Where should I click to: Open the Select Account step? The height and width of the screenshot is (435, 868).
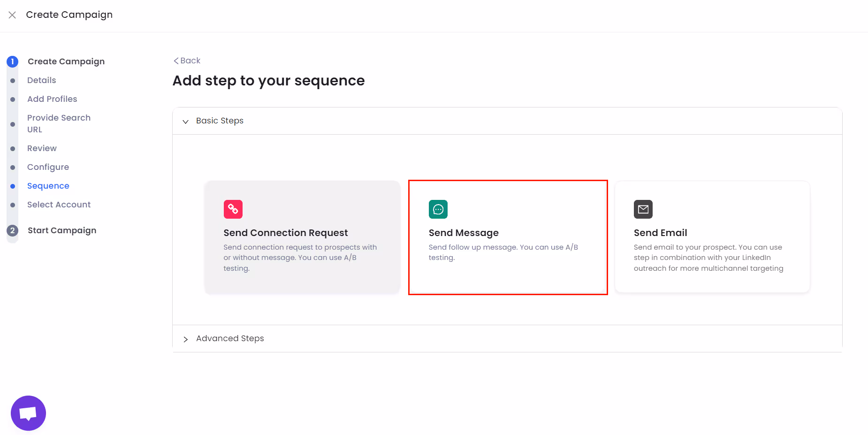(x=59, y=205)
